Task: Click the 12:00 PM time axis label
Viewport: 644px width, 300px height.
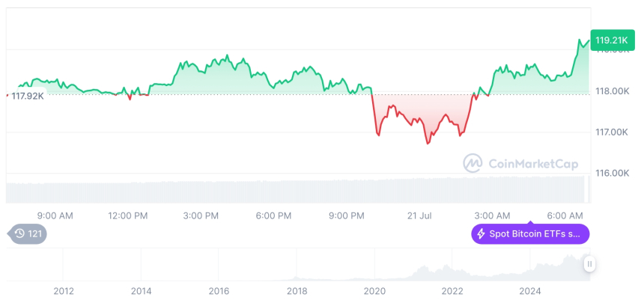Action: 128,215
